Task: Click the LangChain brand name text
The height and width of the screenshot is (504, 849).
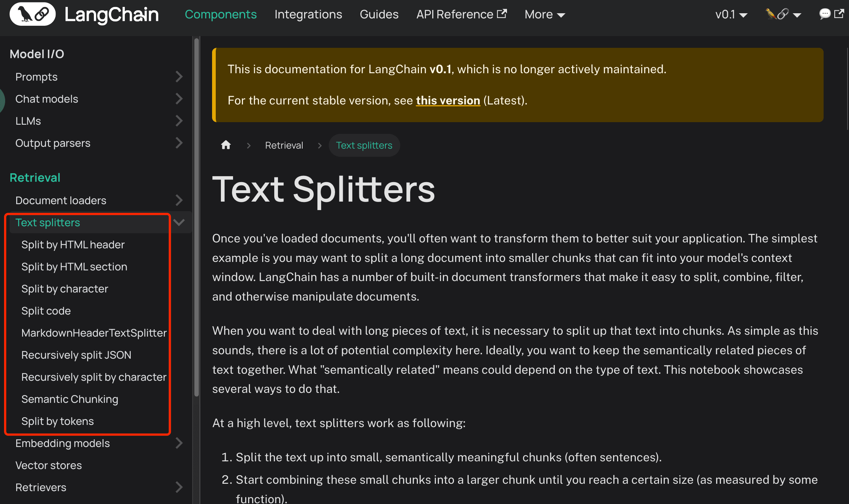Action: tap(112, 15)
